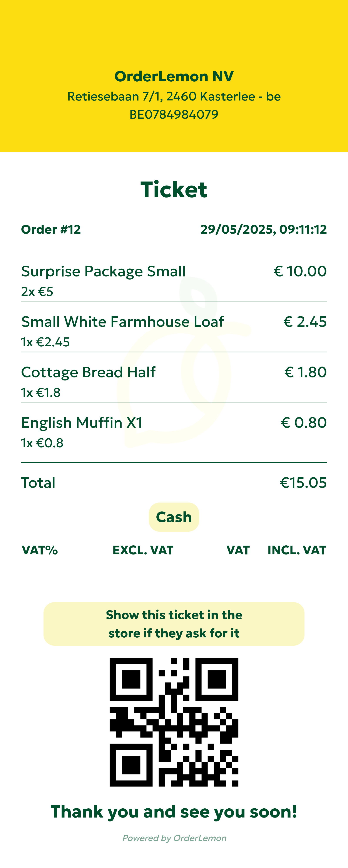Click the Show this ticket notice banner
Viewport: 348px width, 868px height.
(x=174, y=624)
